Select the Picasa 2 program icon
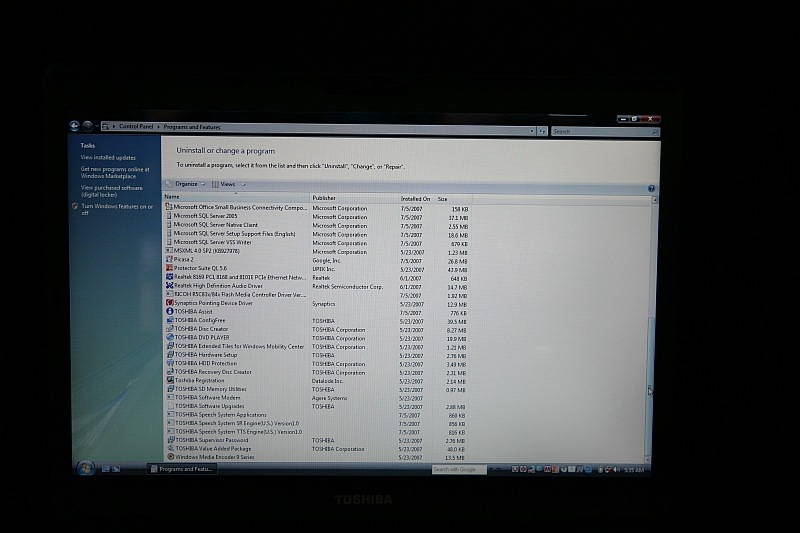The image size is (800, 533). coord(169,259)
